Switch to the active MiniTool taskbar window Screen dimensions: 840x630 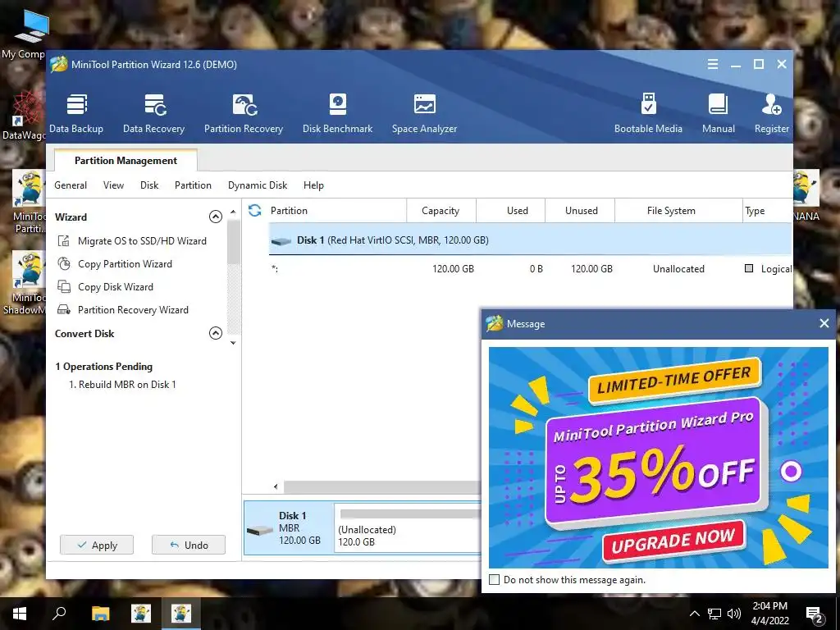click(180, 614)
